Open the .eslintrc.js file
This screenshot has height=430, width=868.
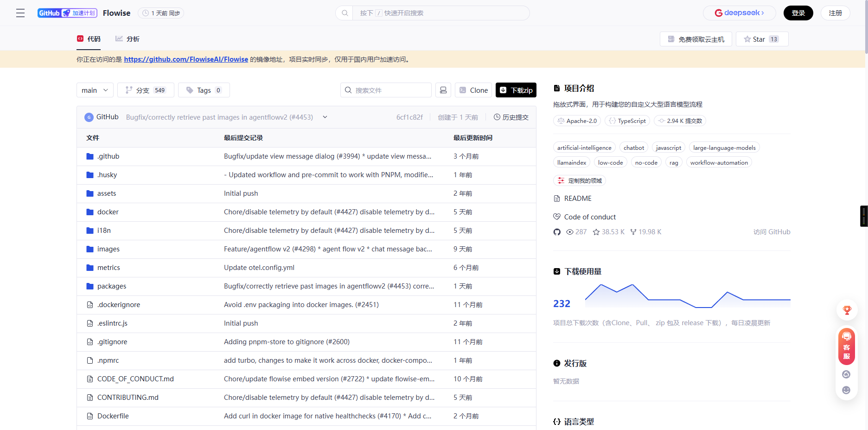(x=112, y=323)
